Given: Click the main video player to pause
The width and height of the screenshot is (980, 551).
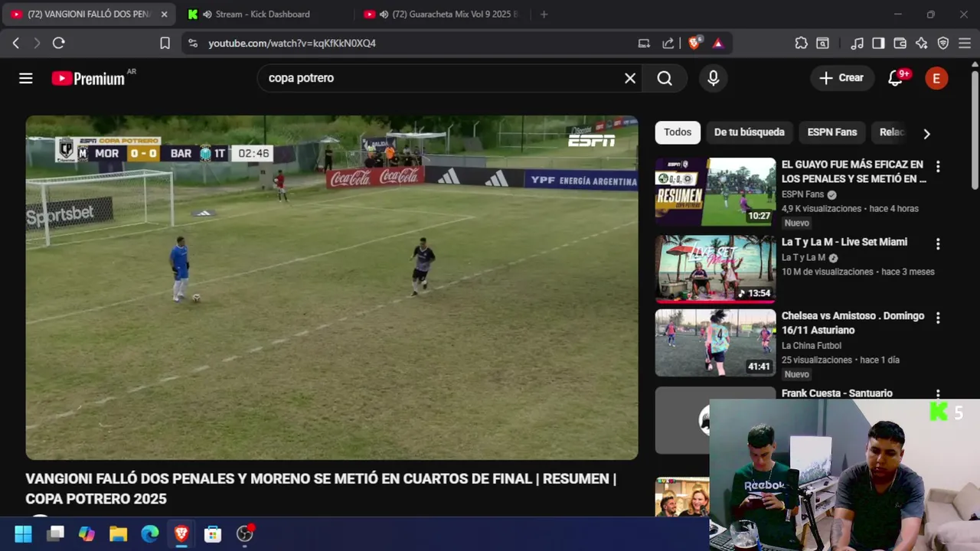Looking at the screenshot, I should click(332, 288).
